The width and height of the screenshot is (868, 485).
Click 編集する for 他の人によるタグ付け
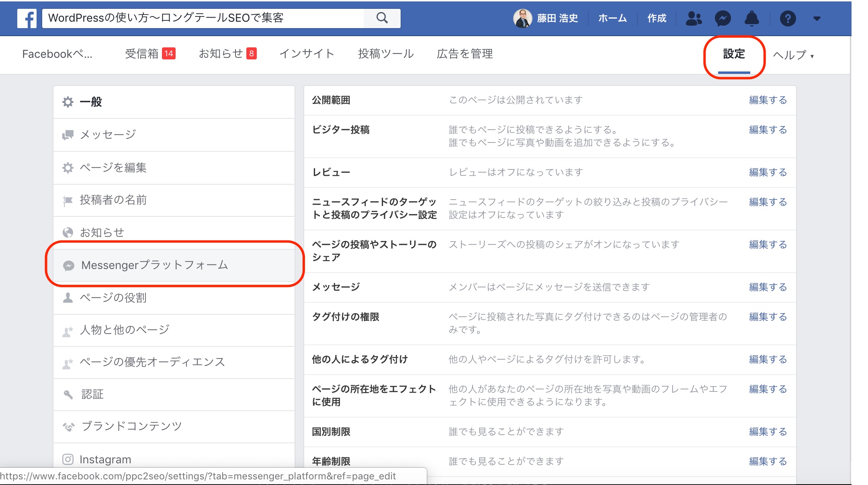[x=768, y=359]
